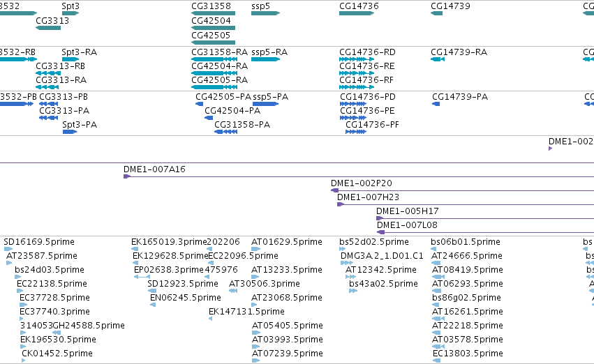Select transcript CG42504-RA
594x364 pixels.
[x=214, y=73]
